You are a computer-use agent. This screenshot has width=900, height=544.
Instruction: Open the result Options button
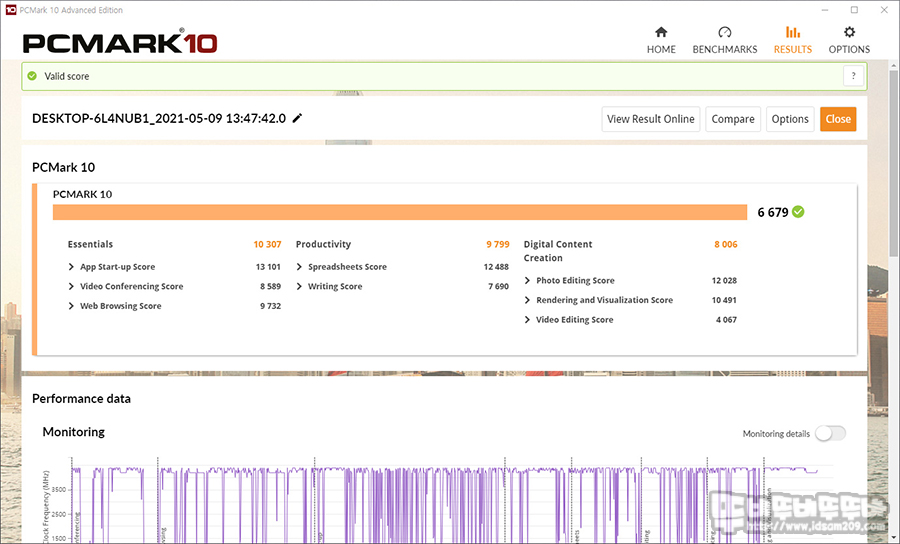click(790, 119)
